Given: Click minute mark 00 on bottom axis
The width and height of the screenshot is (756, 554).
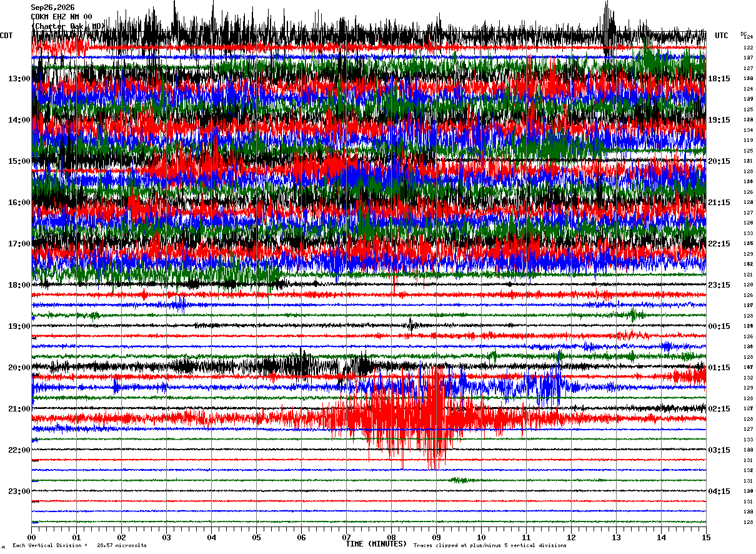Looking at the screenshot, I should click(x=32, y=537).
